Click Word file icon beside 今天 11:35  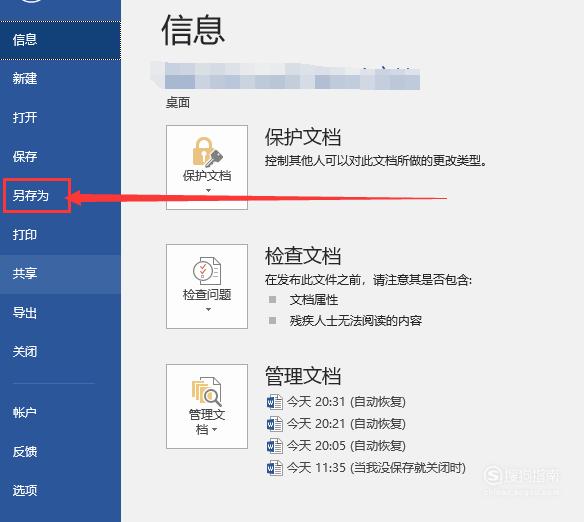pyautogui.click(x=275, y=468)
